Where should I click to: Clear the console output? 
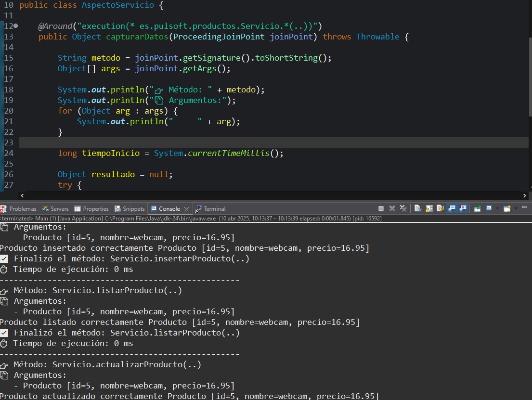pos(417,209)
